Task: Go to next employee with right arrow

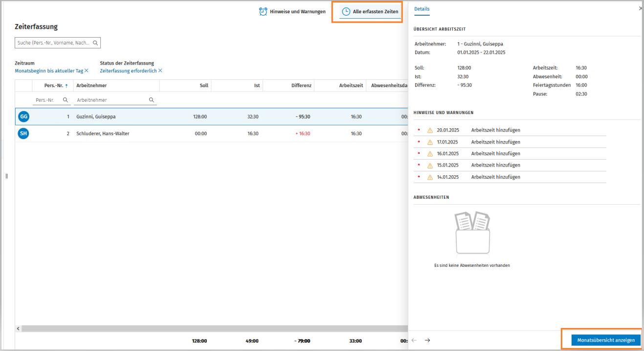Action: click(427, 340)
